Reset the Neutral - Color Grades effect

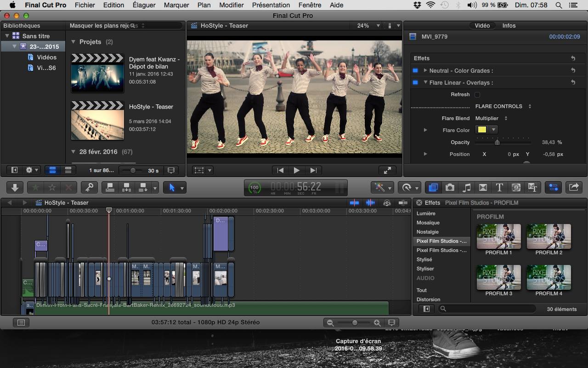573,70
